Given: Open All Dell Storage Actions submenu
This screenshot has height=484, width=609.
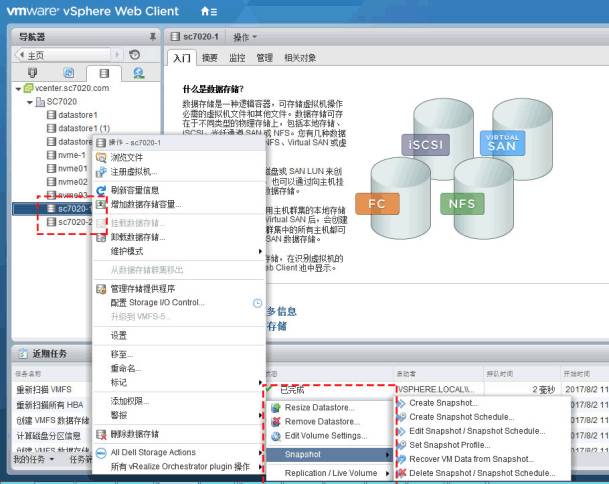Looking at the screenshot, I should click(x=179, y=453).
